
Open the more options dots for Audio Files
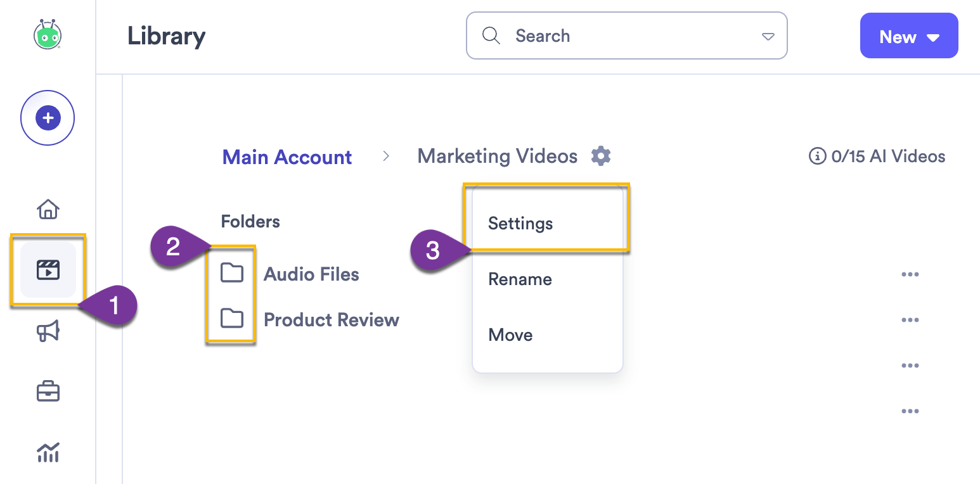[910, 274]
